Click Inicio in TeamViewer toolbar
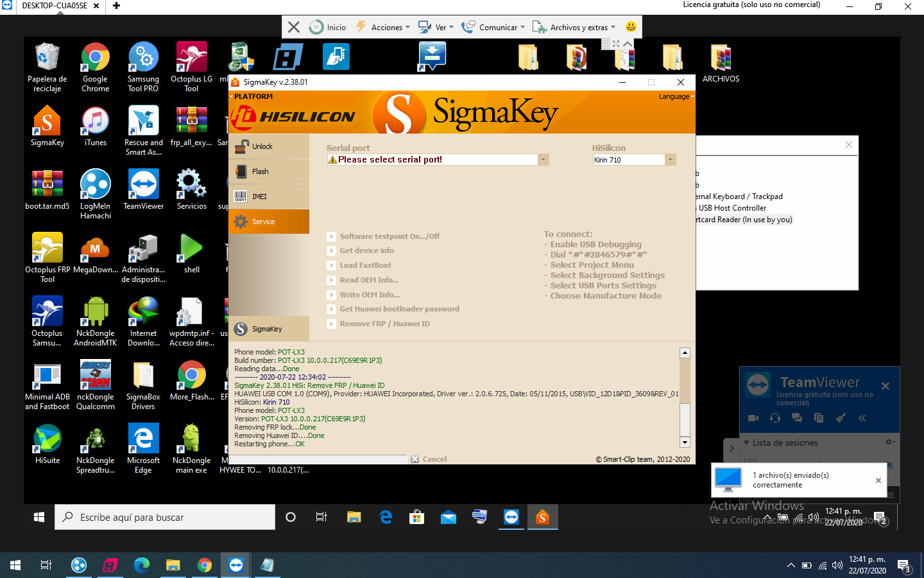924x578 pixels. coord(328,27)
